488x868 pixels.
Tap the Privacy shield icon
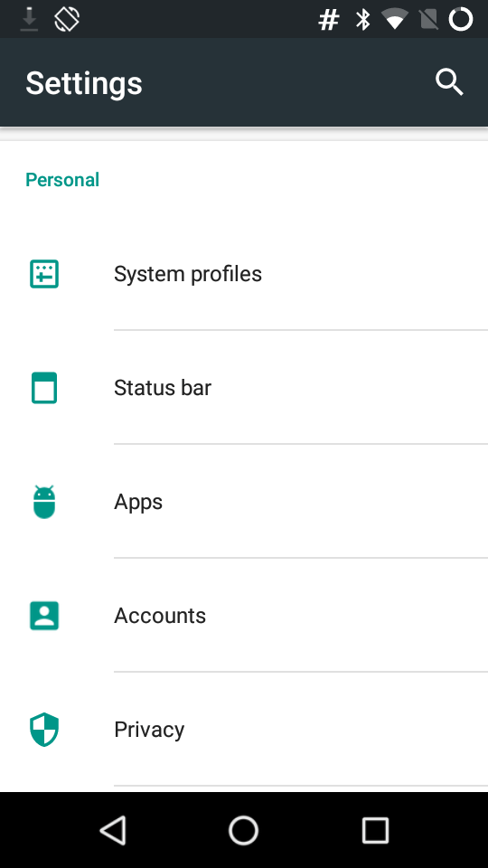tap(44, 730)
